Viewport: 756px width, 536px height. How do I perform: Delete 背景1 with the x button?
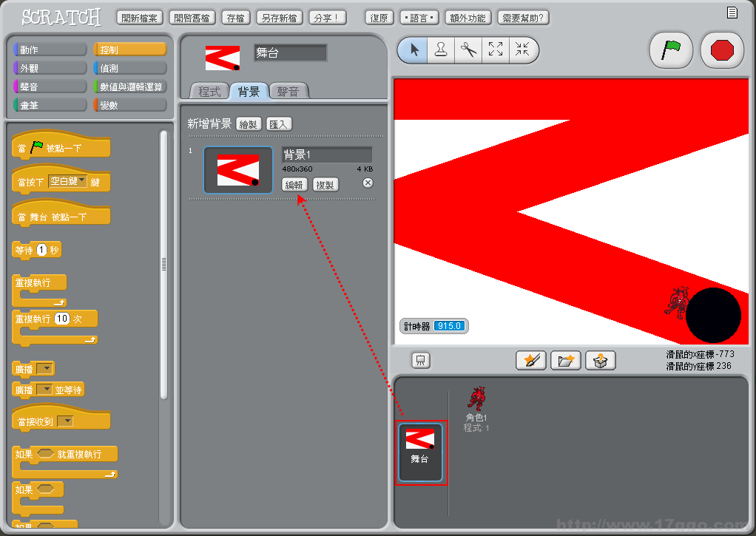(x=368, y=183)
